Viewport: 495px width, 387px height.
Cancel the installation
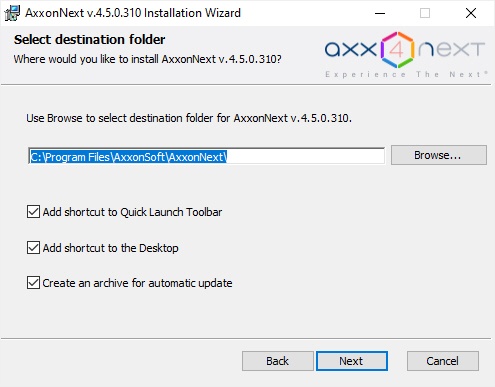click(443, 361)
